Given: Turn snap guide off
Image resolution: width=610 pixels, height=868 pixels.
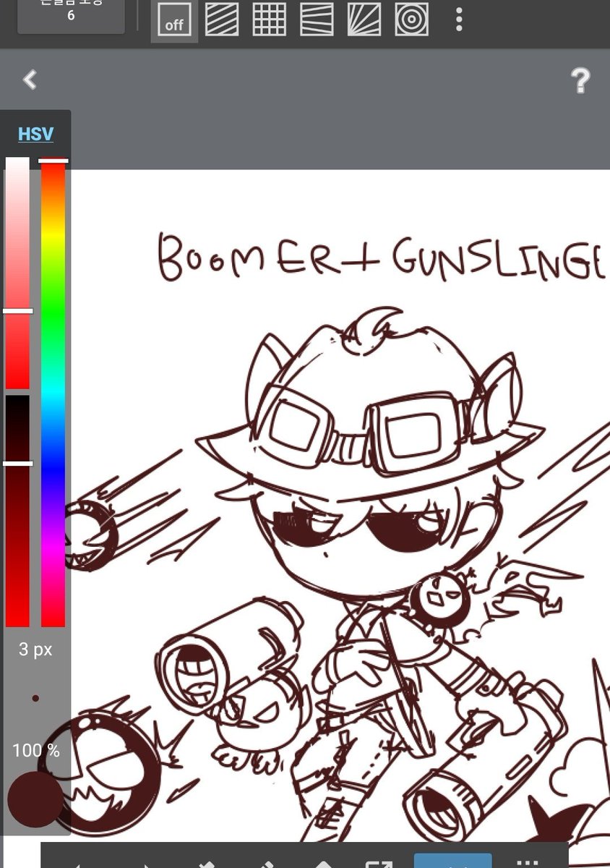Looking at the screenshot, I should (x=174, y=21).
